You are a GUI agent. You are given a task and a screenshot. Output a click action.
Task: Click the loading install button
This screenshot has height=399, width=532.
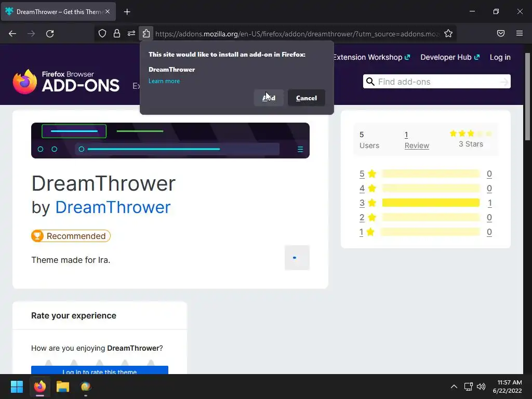(x=297, y=258)
